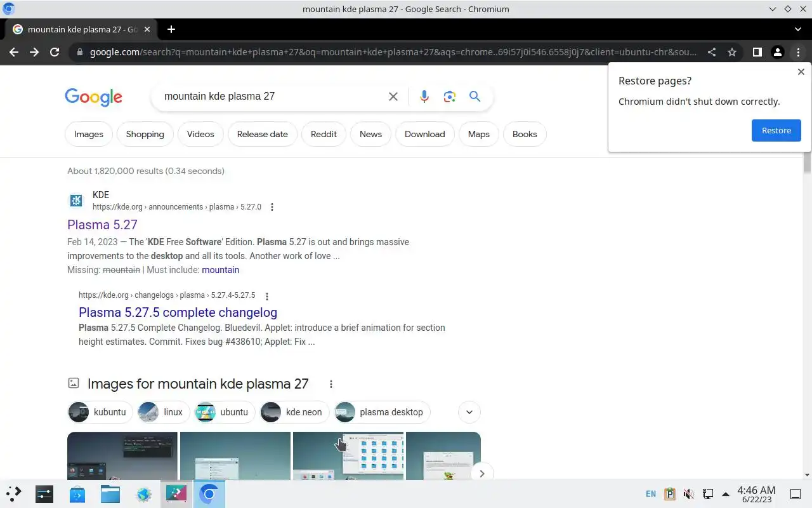The height and width of the screenshot is (508, 812).
Task: Open Images for mountain kde plasma 27
Action: (x=198, y=384)
